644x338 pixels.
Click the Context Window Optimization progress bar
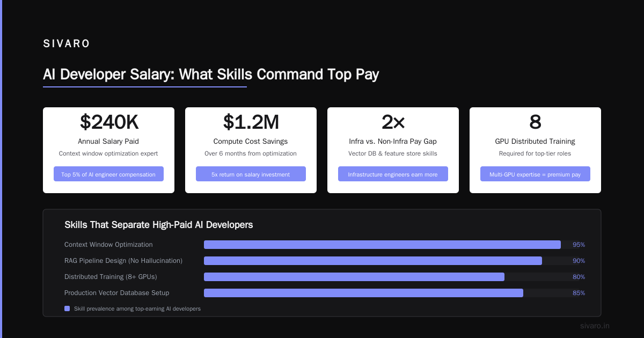click(x=382, y=245)
